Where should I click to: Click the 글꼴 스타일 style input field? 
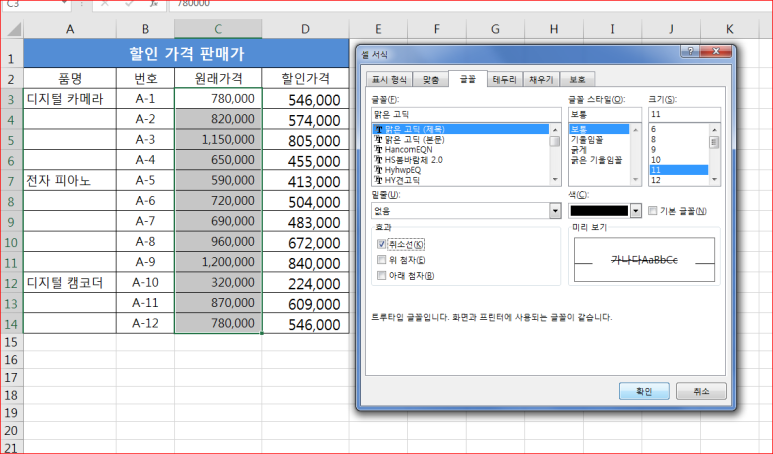(x=604, y=114)
